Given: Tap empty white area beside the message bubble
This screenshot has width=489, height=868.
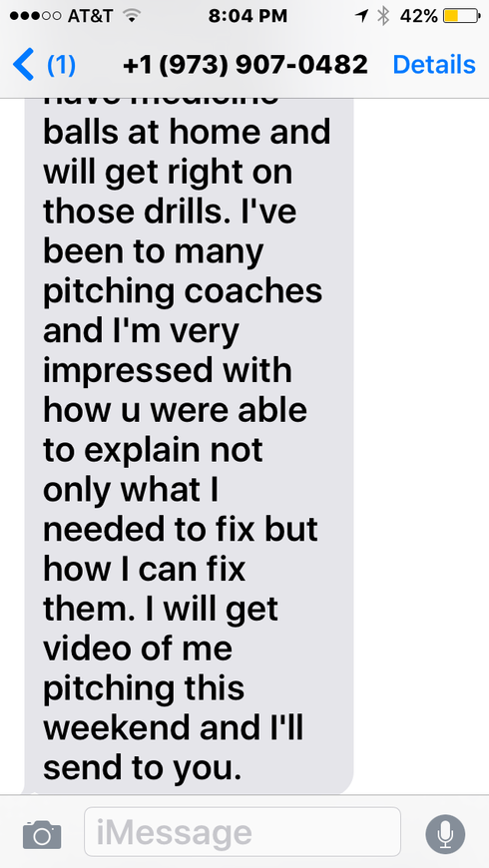Looking at the screenshot, I should point(421,443).
